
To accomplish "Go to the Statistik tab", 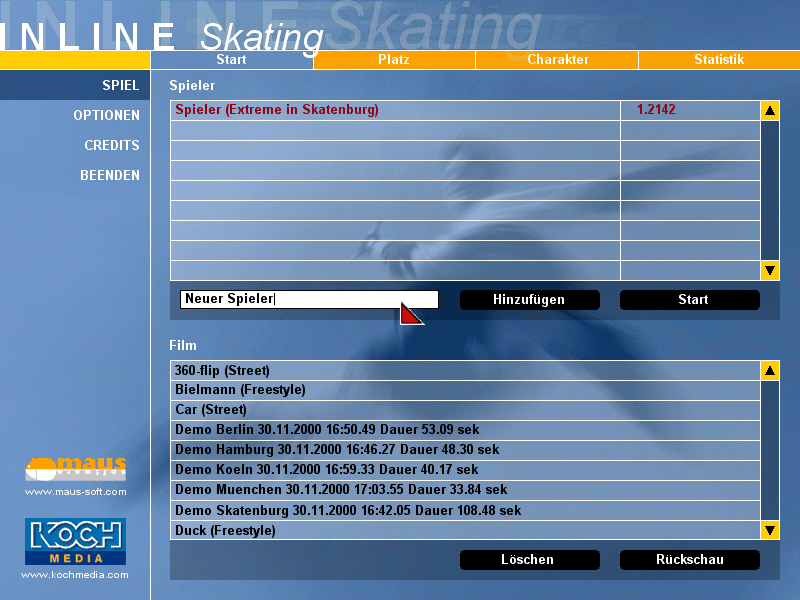I will 719,60.
